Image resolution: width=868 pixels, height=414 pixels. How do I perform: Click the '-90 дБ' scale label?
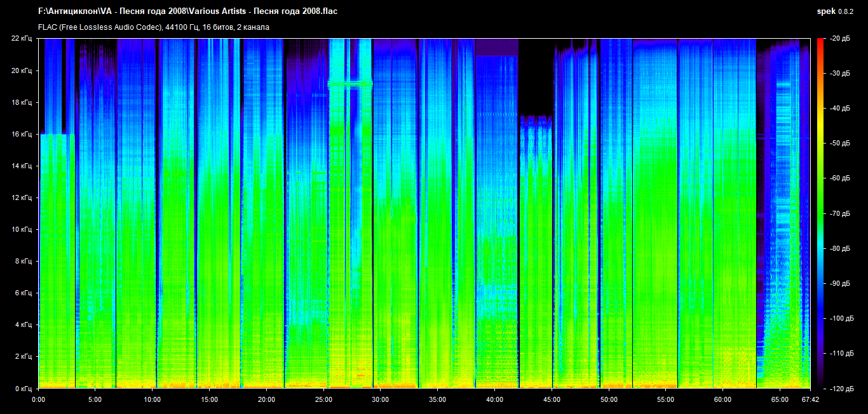tap(840, 283)
